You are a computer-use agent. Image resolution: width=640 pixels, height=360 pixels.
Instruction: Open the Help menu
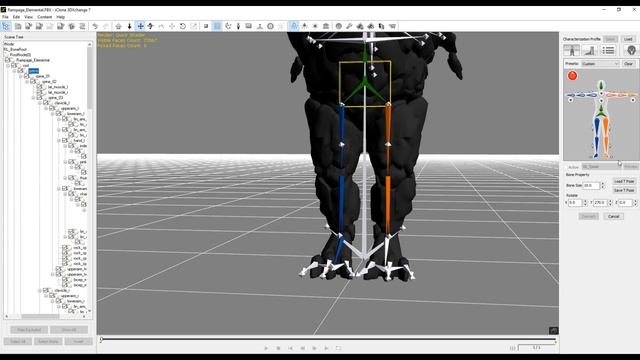[x=60, y=17]
